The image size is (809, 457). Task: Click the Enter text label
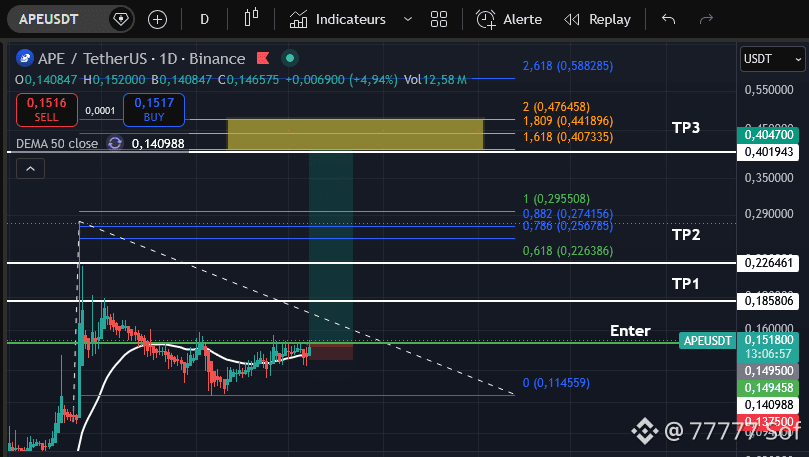tap(630, 331)
